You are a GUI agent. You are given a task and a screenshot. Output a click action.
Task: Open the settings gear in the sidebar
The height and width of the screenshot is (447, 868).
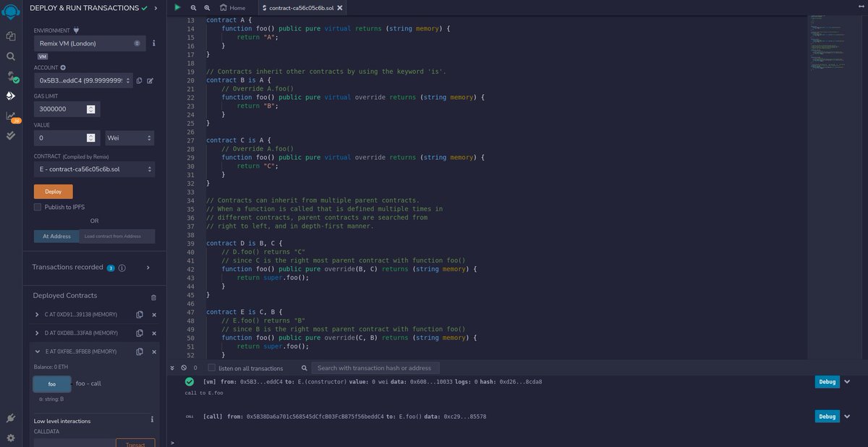[11, 438]
